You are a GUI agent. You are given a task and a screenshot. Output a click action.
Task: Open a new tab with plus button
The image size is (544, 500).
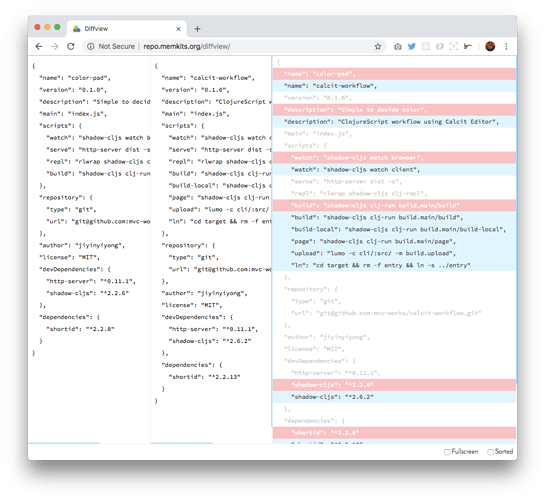tap(197, 29)
